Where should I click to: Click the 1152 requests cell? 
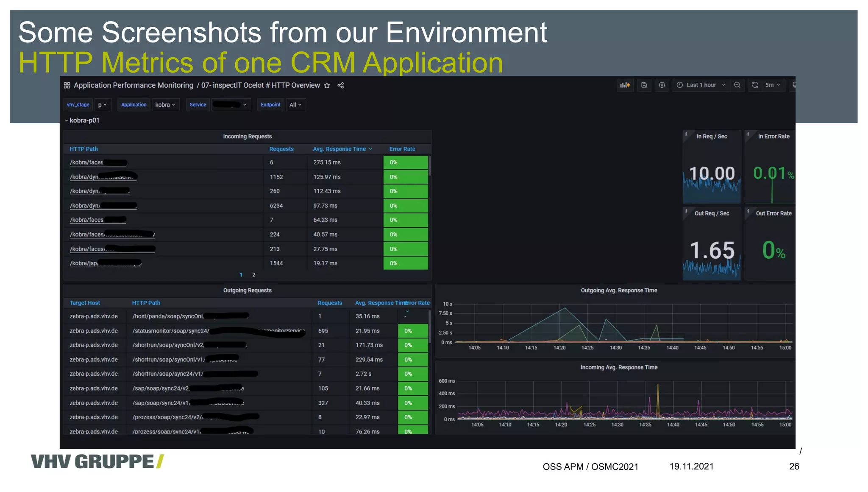(276, 177)
